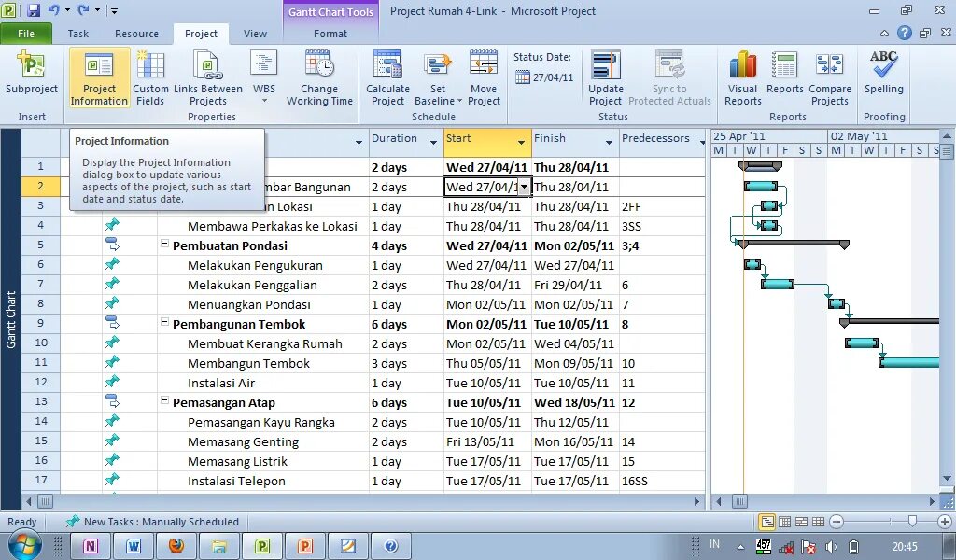Screen dimensions: 956x560
Task: Switch to Resource Sheet view in status bar
Action: click(x=818, y=522)
